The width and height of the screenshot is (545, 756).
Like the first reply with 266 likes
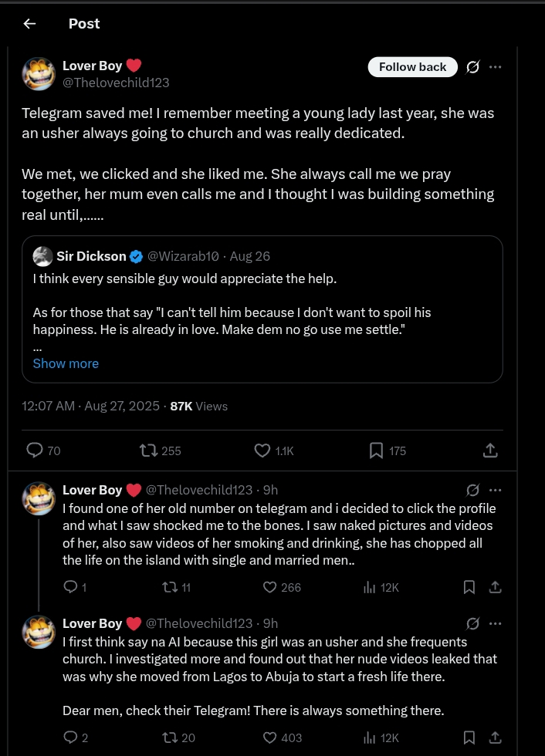click(x=269, y=587)
